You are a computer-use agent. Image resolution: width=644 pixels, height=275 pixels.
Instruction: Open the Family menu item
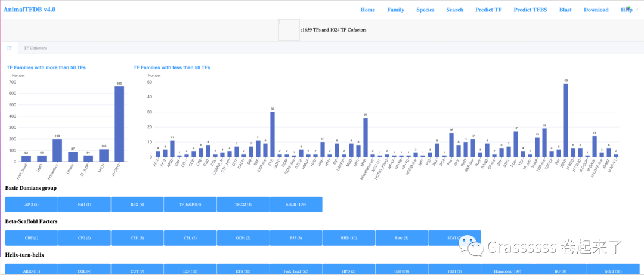pos(395,10)
